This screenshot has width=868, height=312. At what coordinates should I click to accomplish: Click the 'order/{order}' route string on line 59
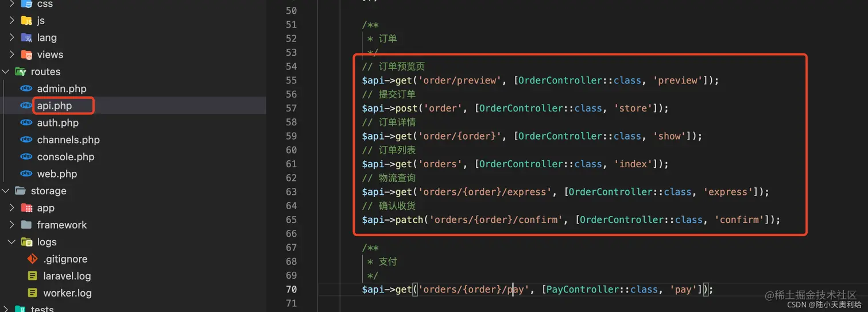tap(459, 136)
